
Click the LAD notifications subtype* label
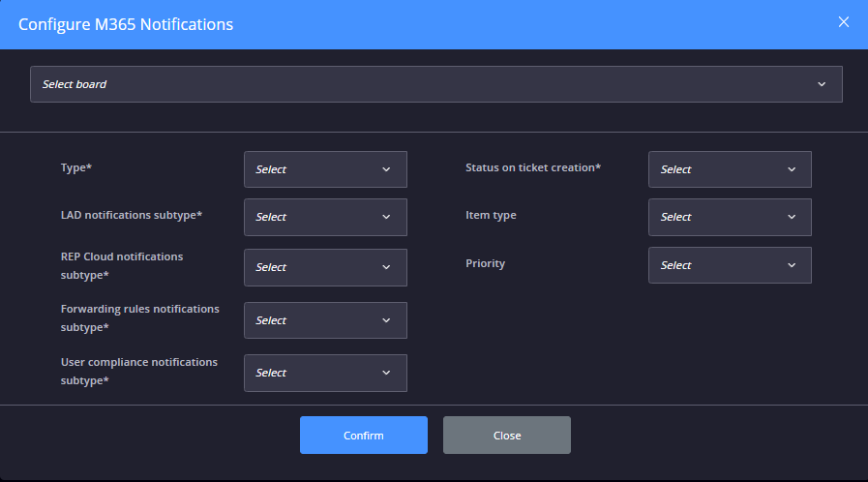tap(132, 215)
